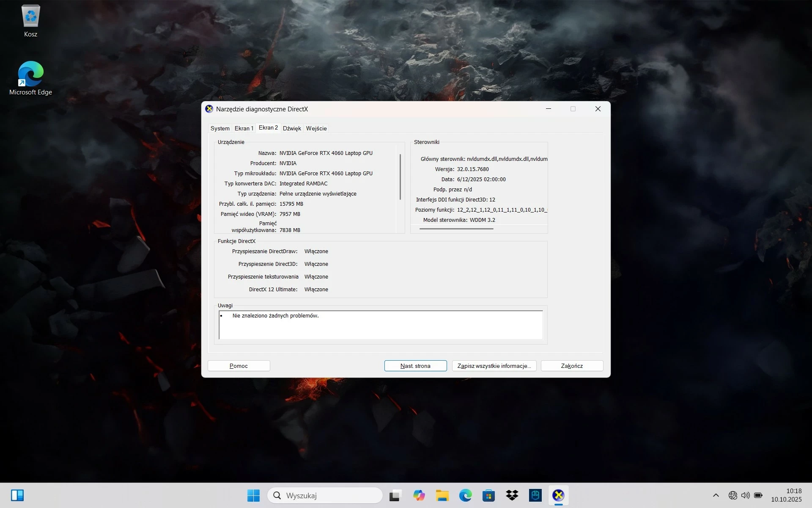Click the Nast. strona button
812x508 pixels.
pyautogui.click(x=415, y=366)
